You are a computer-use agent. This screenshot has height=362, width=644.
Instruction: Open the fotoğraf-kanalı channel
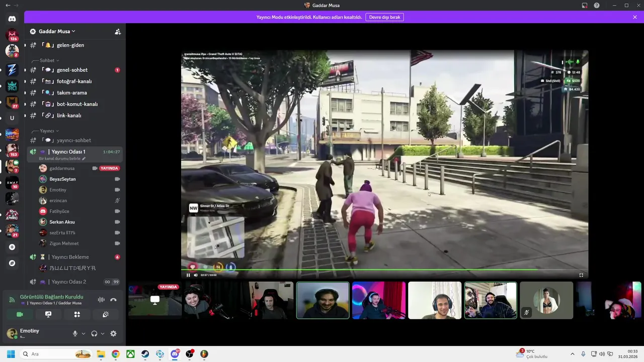74,81
